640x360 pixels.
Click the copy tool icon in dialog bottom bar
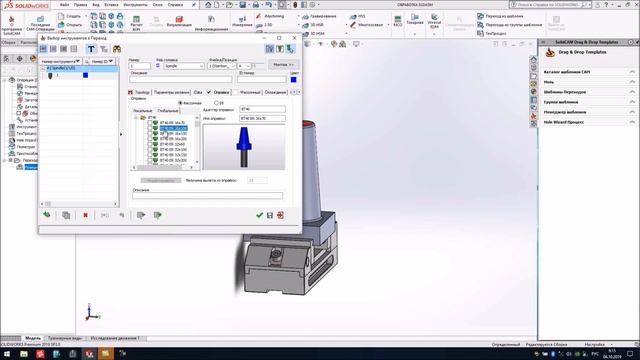(66, 215)
